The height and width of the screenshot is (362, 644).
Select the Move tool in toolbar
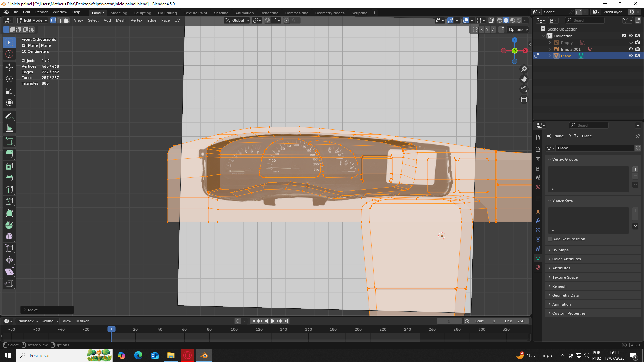[x=9, y=67]
